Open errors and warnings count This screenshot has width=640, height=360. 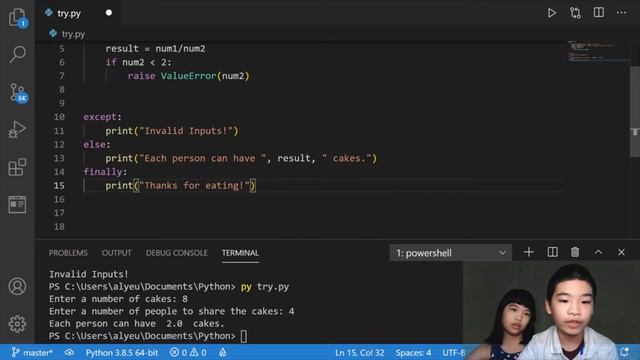tap(188, 353)
